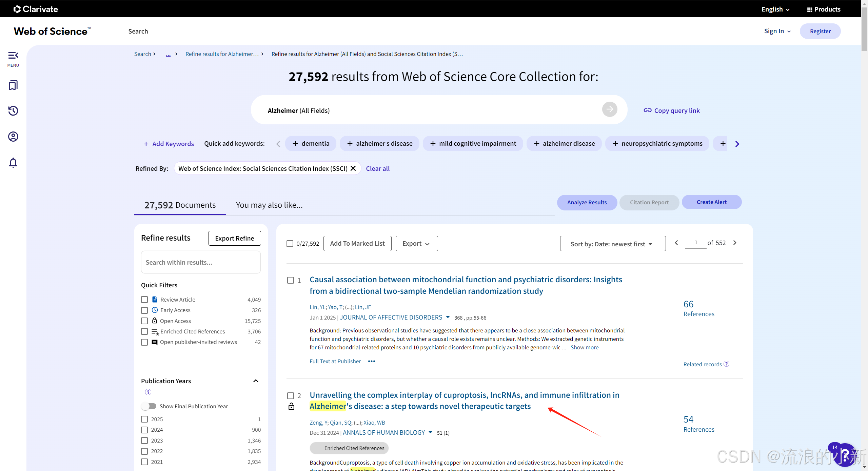Screen dimensions: 868x471
Task: Check the Review Article quick filter
Action: click(144, 300)
